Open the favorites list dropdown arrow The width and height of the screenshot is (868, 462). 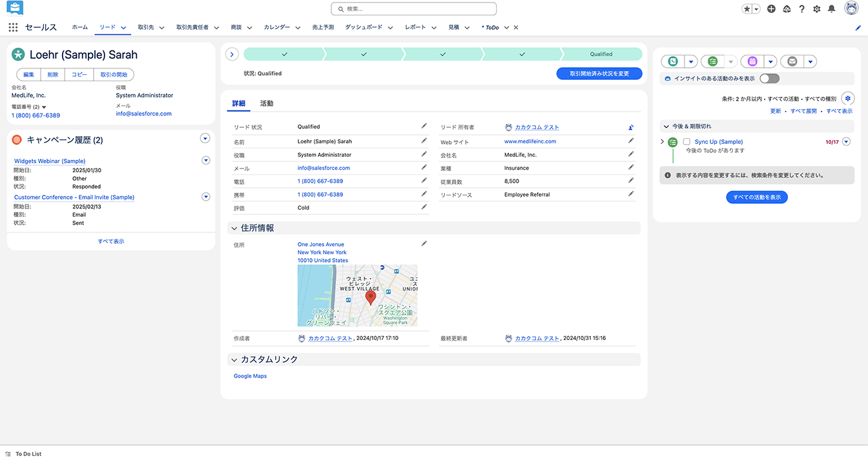(x=756, y=9)
